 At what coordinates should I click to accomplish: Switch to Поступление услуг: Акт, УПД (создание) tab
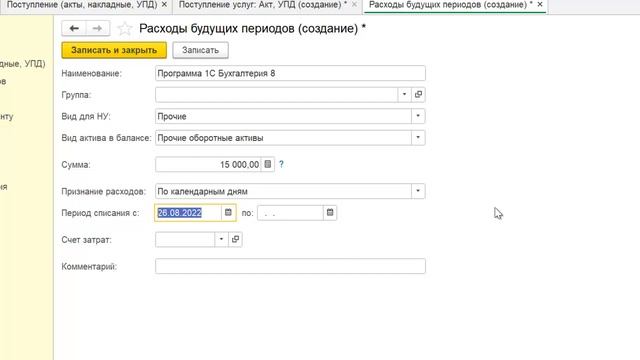pos(263,5)
